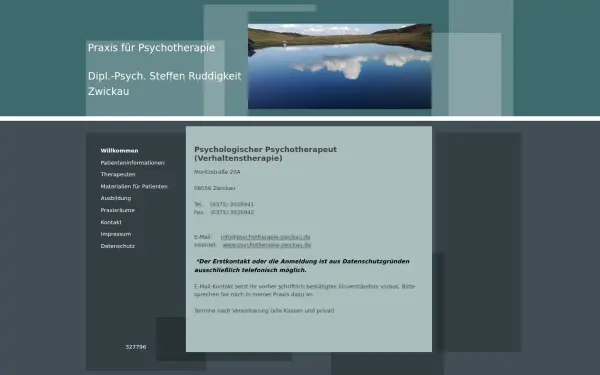Select the Fax (0375) 3035942 number
This screenshot has height=375, width=600.
[224, 212]
